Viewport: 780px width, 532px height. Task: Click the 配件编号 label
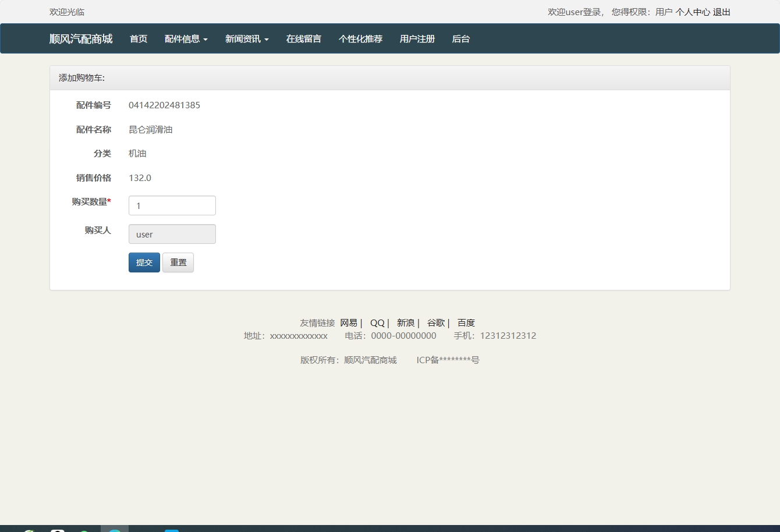click(94, 105)
